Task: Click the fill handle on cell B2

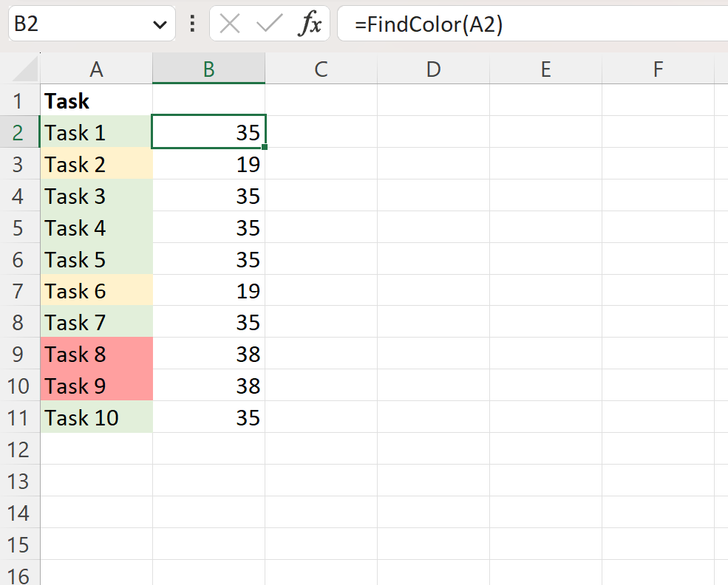Action: click(x=265, y=147)
